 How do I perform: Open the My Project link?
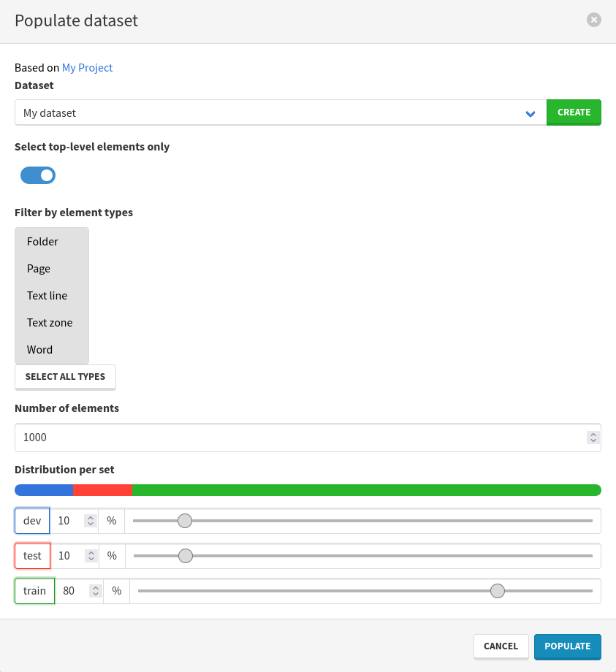pos(87,67)
